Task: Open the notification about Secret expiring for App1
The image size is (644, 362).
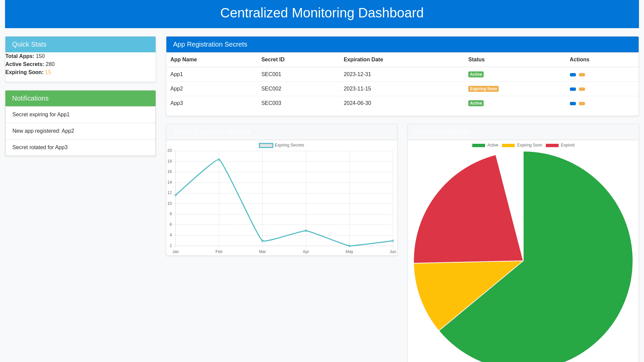Action: (41, 115)
